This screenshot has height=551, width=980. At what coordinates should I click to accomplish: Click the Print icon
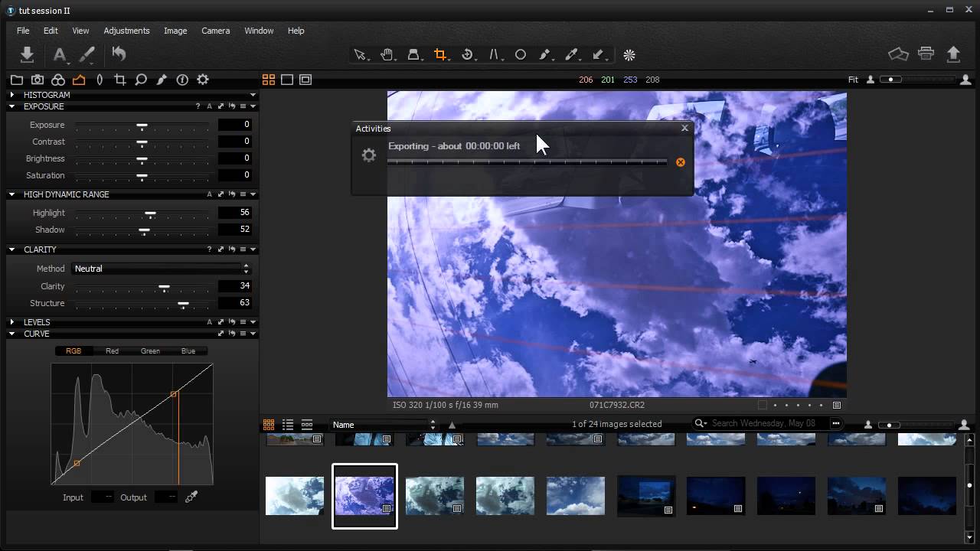point(926,54)
